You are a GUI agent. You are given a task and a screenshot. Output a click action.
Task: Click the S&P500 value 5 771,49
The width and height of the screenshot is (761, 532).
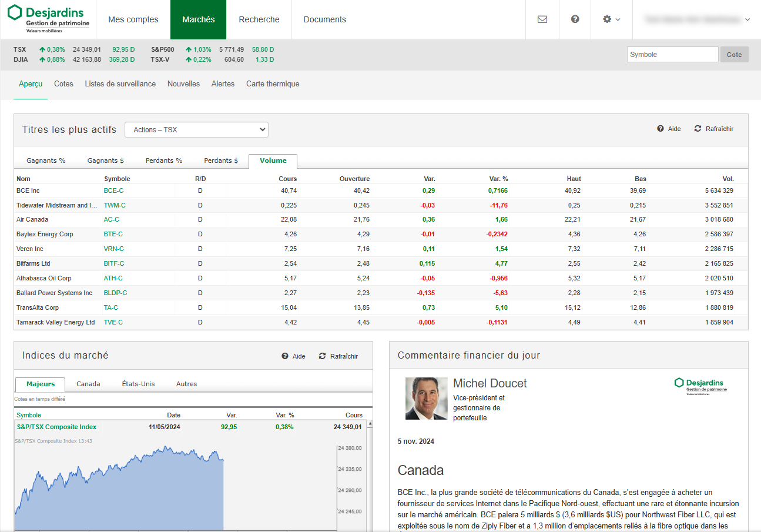(232, 49)
